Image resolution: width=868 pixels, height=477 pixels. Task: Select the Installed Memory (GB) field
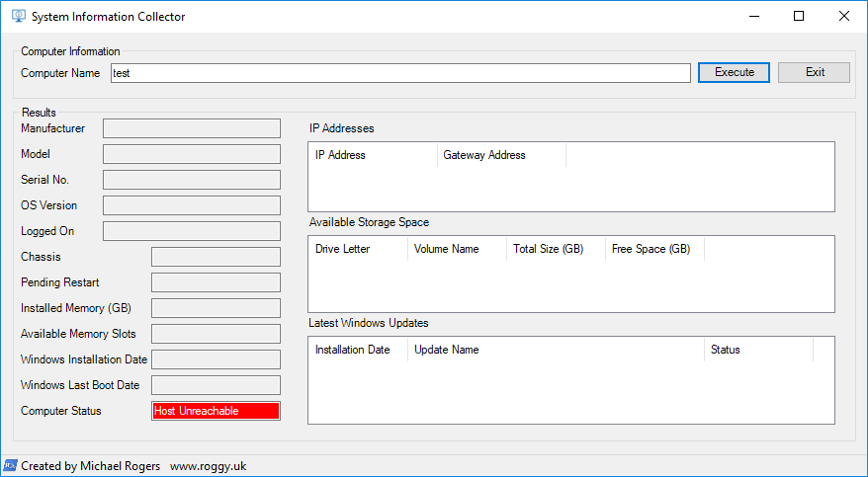[x=216, y=308]
